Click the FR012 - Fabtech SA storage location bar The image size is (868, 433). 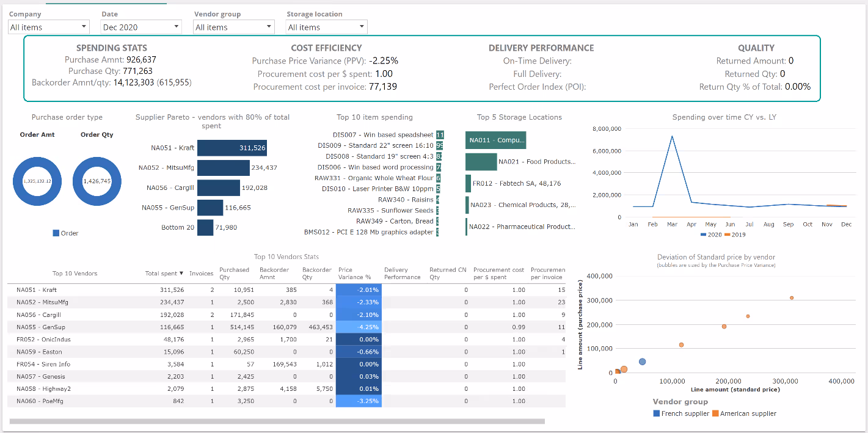point(468,183)
